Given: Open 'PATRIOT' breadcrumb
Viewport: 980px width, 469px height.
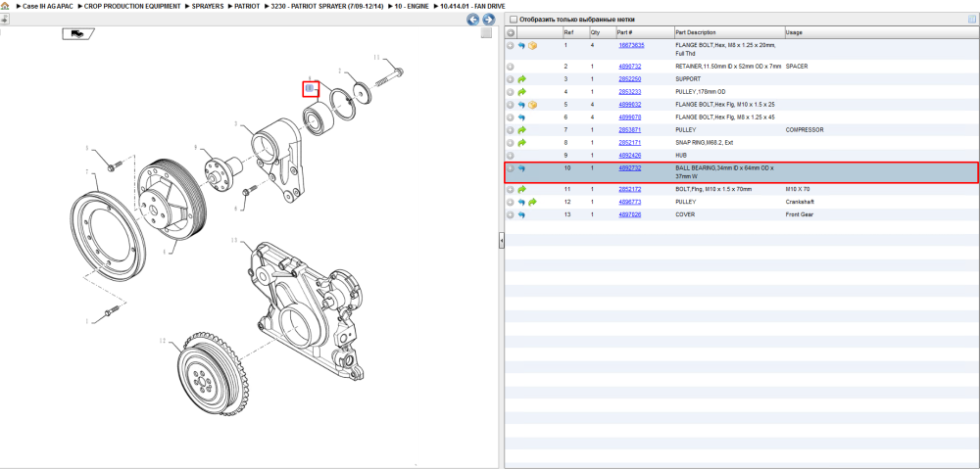Looking at the screenshot, I should (247, 6).
